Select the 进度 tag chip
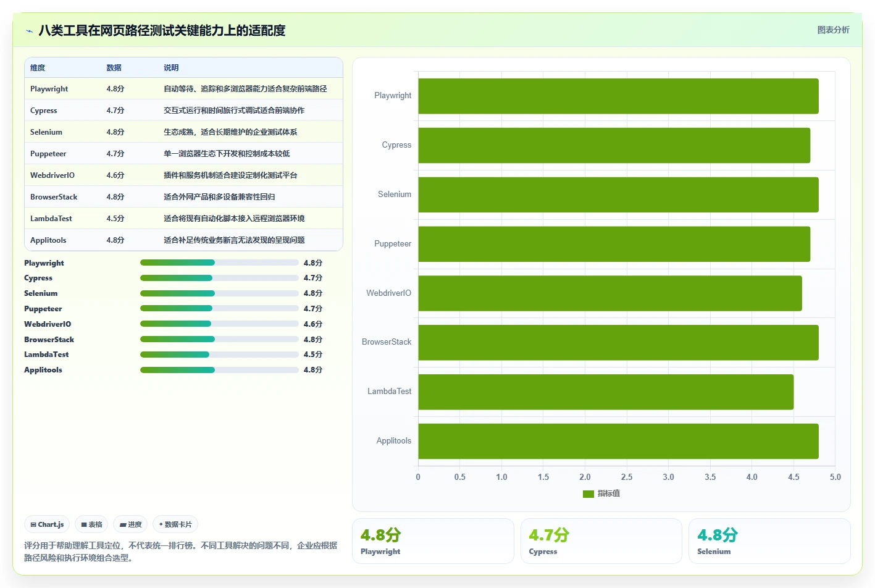The width and height of the screenshot is (875, 588). (x=131, y=524)
